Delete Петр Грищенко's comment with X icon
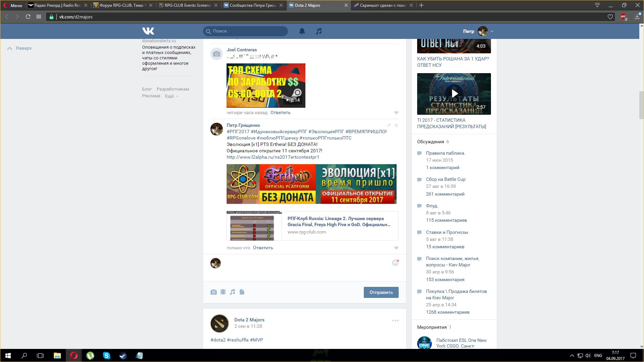 pos(396,125)
